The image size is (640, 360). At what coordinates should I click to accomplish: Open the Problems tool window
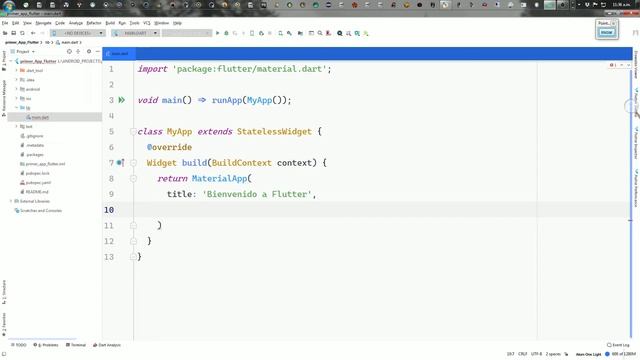46,345
